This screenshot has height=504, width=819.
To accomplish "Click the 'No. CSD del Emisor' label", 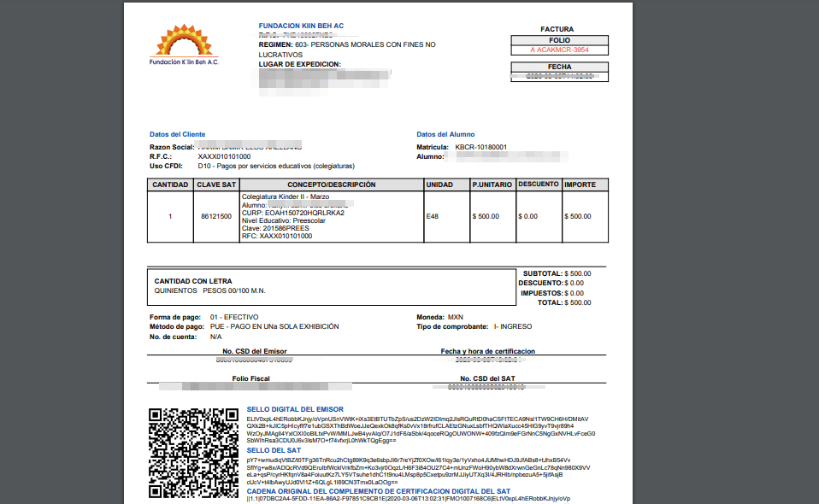I will [x=255, y=351].
